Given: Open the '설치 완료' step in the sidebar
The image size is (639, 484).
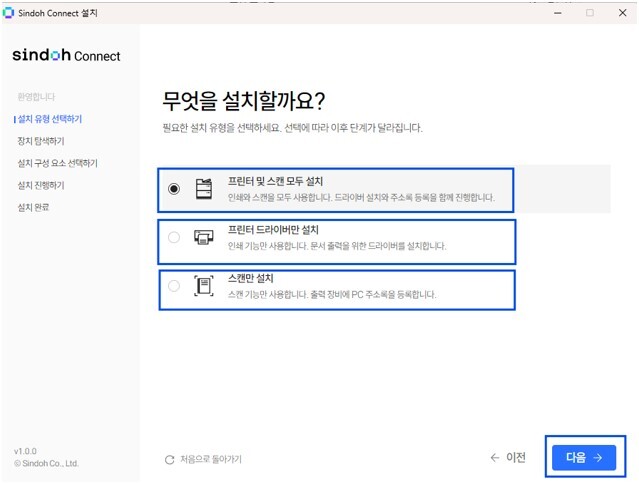Looking at the screenshot, I should pyautogui.click(x=33, y=207).
